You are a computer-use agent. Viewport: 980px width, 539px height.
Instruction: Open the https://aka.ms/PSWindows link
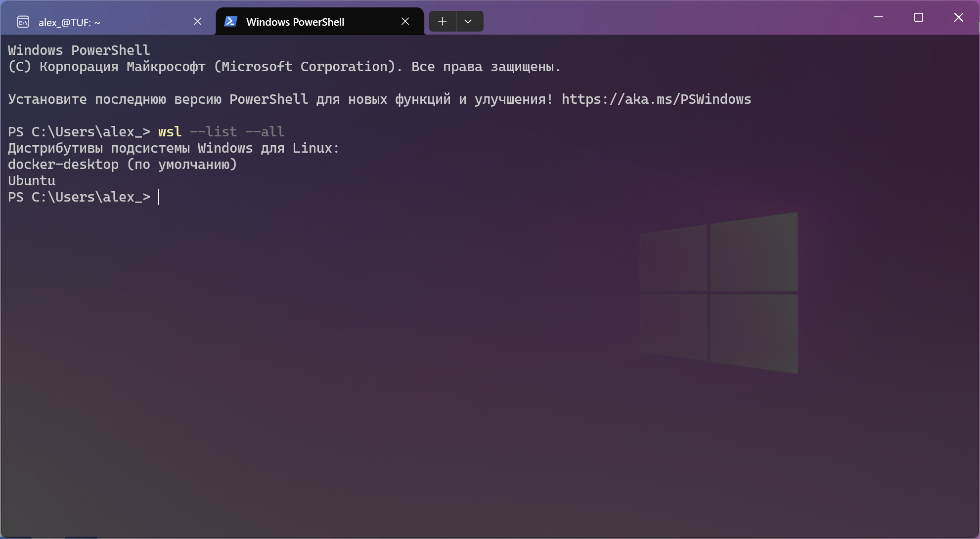click(x=656, y=99)
